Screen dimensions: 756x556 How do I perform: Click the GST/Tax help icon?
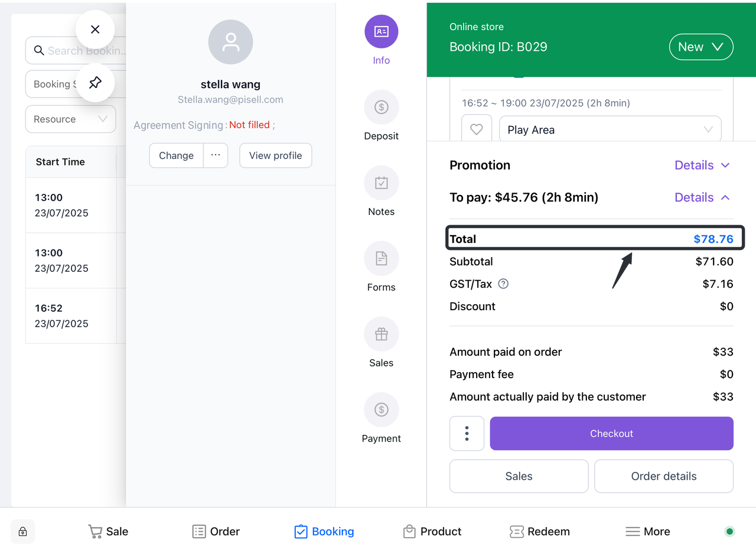503,284
